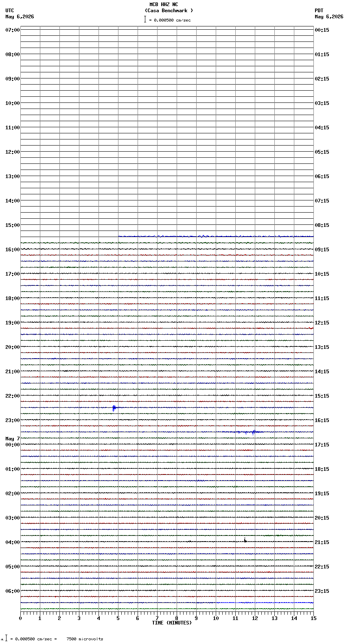Viewport: 346px width, 644px height.
Task: Select the 12:15 PDT time label
Action: click(x=322, y=323)
